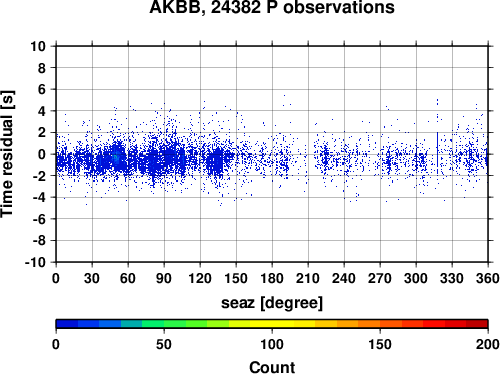Click the y-axis tick label 10
This screenshot has width=500, height=374.
point(38,46)
